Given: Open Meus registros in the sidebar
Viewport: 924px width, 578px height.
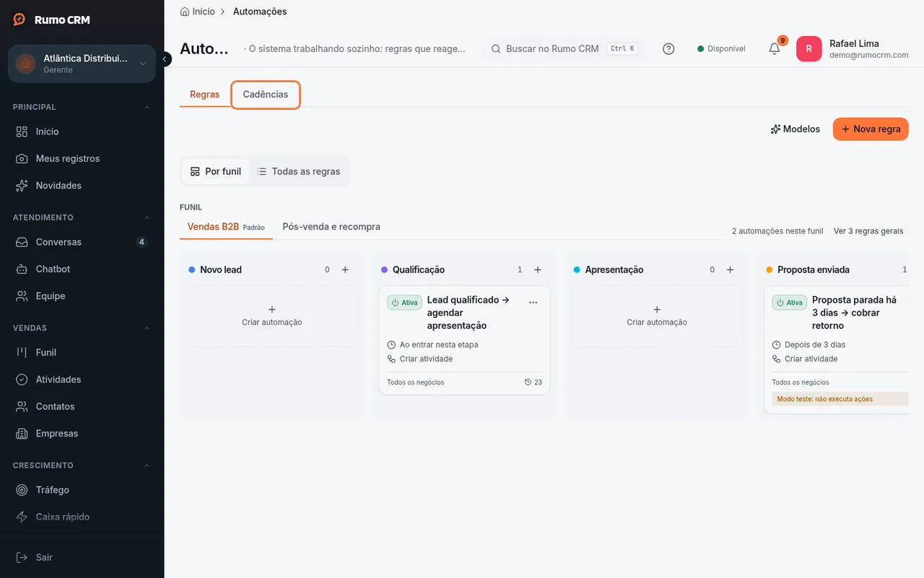Looking at the screenshot, I should (82, 158).
